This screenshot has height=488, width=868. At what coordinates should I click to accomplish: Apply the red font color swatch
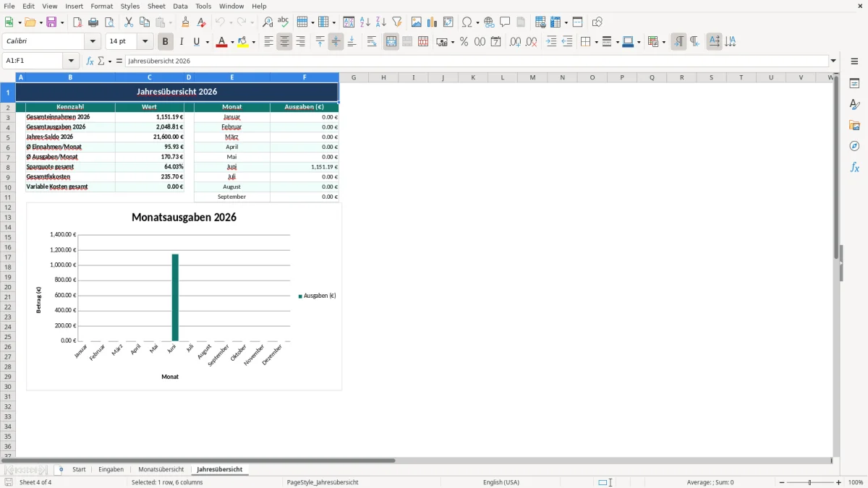coord(221,42)
